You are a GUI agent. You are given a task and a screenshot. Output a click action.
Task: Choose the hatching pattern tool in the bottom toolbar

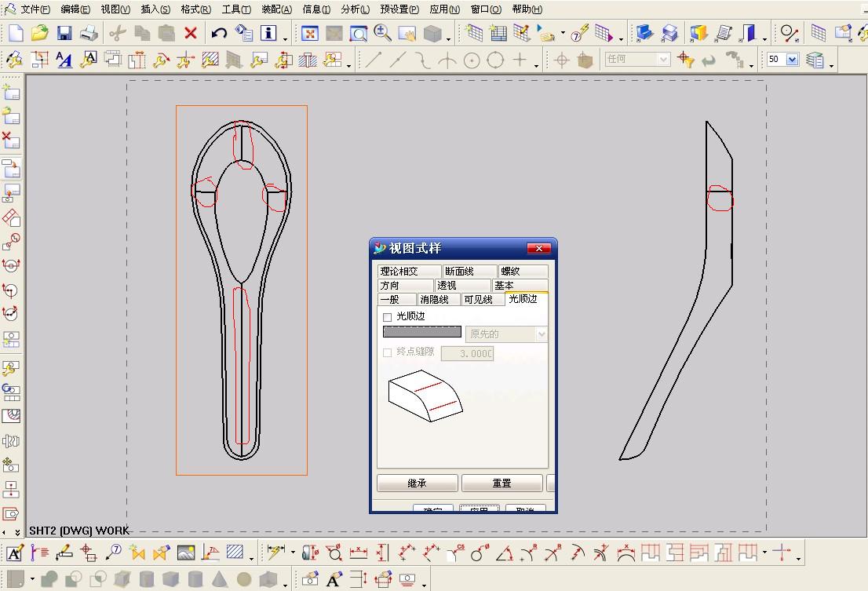(235, 553)
